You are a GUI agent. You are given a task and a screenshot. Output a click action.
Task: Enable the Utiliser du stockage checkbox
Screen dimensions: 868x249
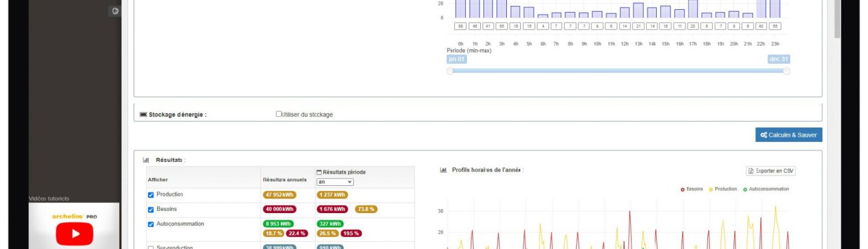(x=279, y=114)
